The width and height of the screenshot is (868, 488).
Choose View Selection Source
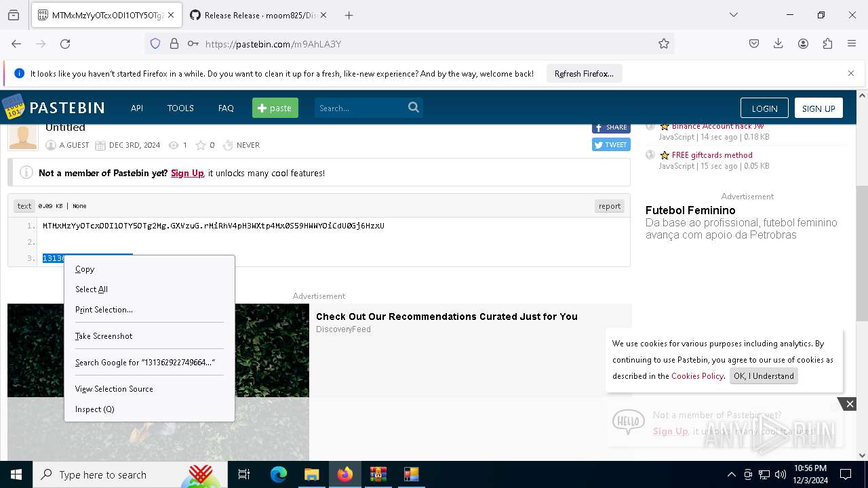pyautogui.click(x=149, y=389)
